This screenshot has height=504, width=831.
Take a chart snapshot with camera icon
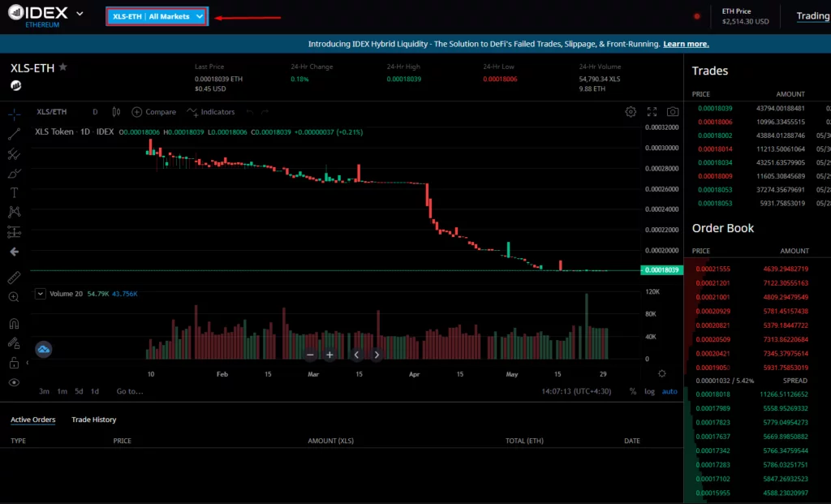(x=673, y=112)
